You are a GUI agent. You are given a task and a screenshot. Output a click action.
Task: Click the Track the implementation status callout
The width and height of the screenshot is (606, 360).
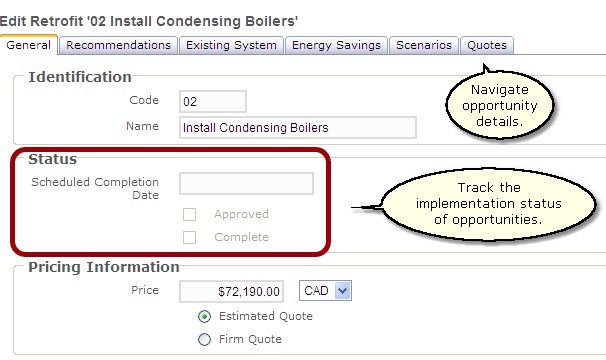coord(489,204)
